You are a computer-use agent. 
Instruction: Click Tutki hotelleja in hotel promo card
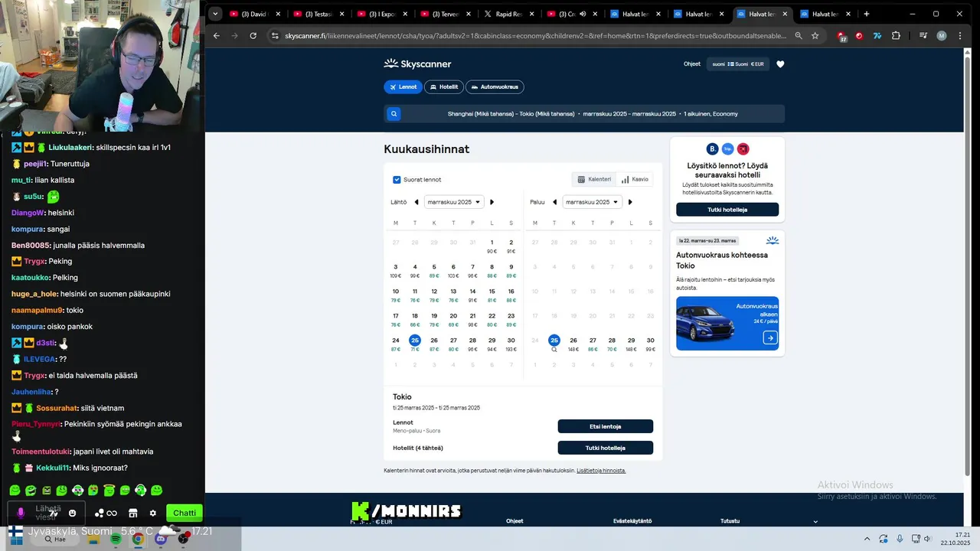point(727,210)
